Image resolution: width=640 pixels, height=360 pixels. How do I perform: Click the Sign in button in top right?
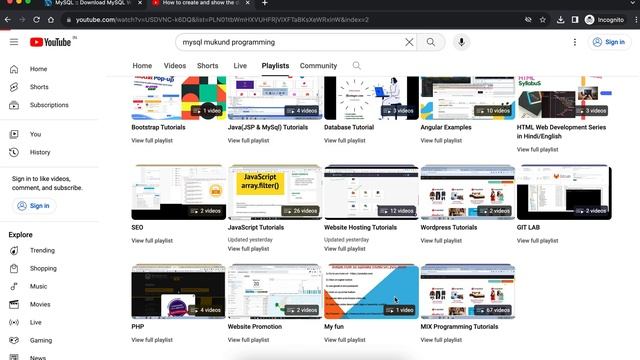[x=609, y=42]
